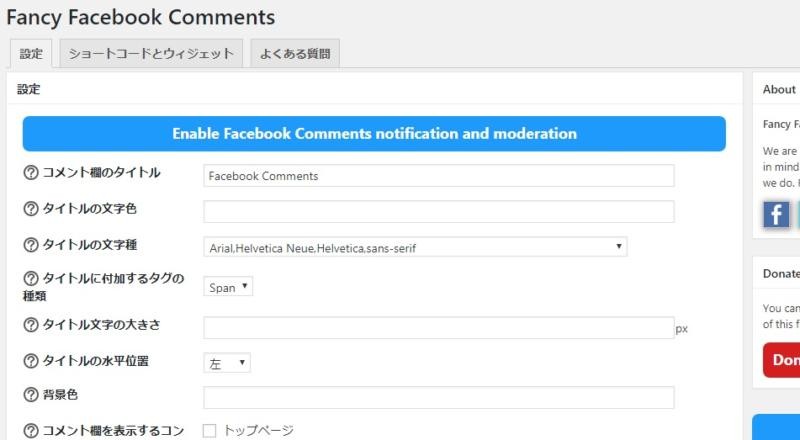This screenshot has width=800, height=440.
Task: Open the Span tag type dropdown
Action: click(x=228, y=286)
